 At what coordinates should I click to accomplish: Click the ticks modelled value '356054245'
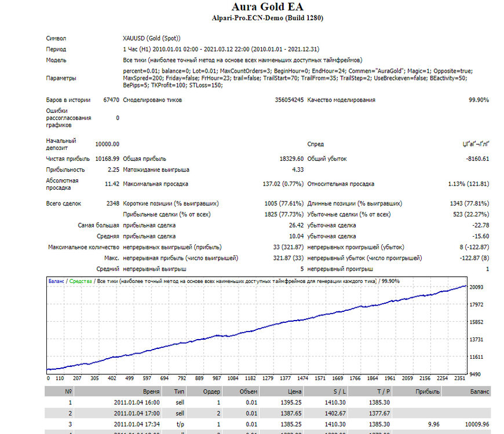tap(289, 100)
